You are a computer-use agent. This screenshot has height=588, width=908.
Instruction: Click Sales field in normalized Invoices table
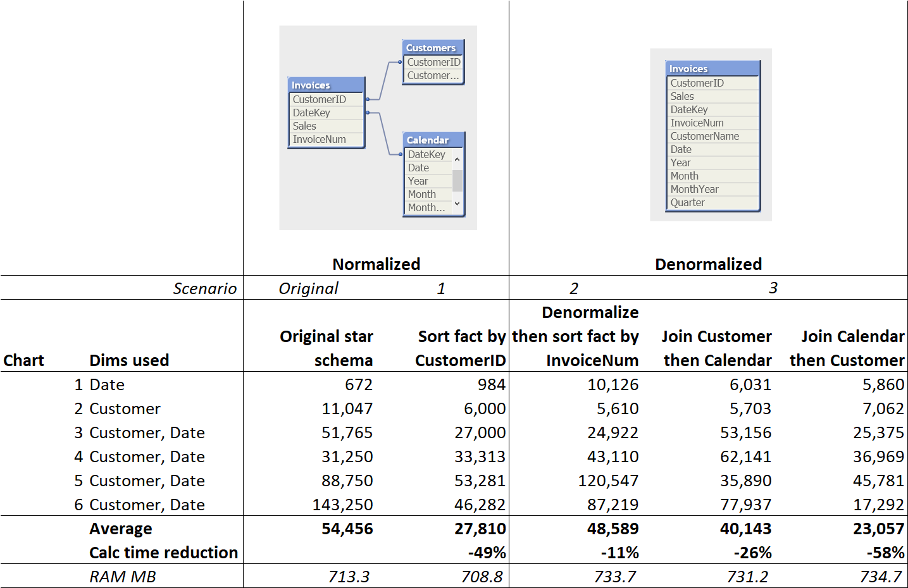click(327, 126)
